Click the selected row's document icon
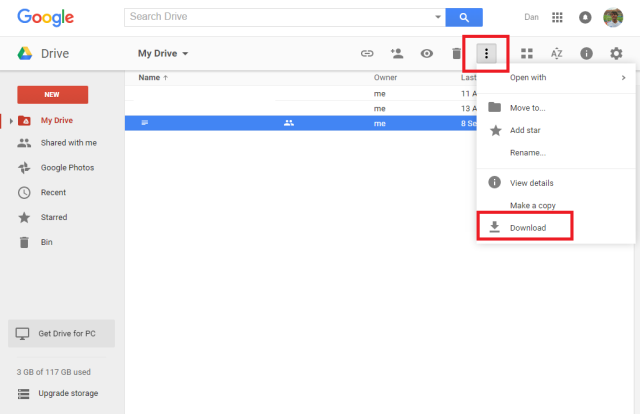640x414 pixels. tap(144, 123)
